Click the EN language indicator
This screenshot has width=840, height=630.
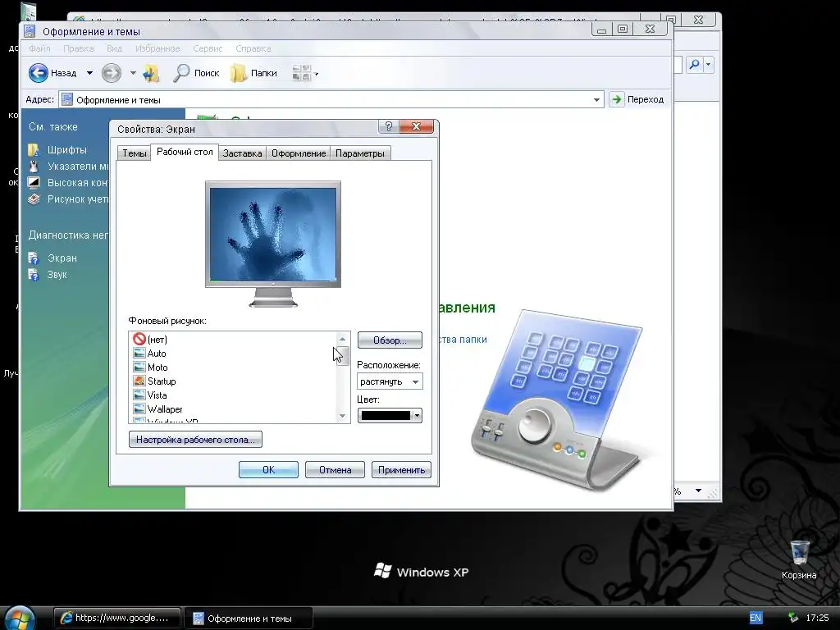point(756,618)
